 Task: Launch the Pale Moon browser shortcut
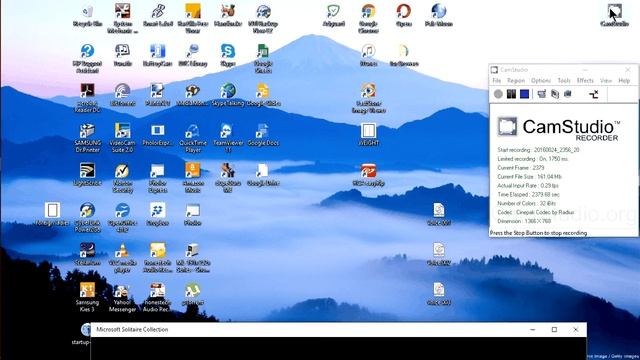[x=438, y=16]
